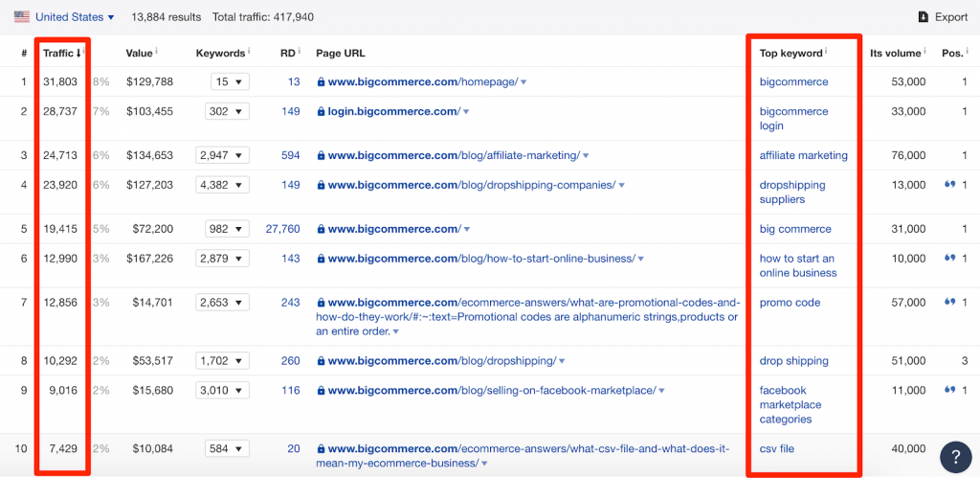Click the info icon next to Top keyword
This screenshot has width=980, height=478.
point(827,53)
